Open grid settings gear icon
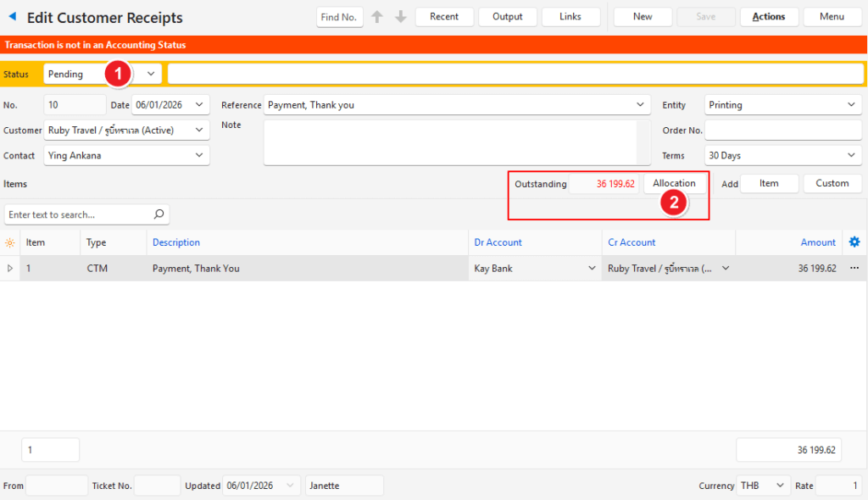 pos(854,242)
